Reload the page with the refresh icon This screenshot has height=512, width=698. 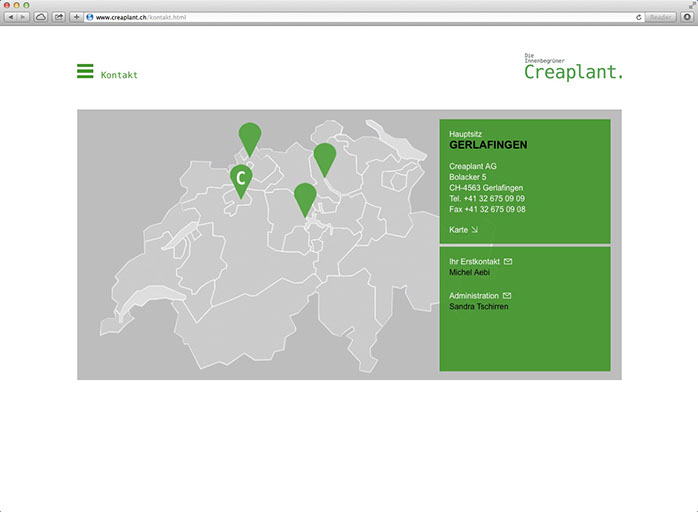(x=638, y=17)
